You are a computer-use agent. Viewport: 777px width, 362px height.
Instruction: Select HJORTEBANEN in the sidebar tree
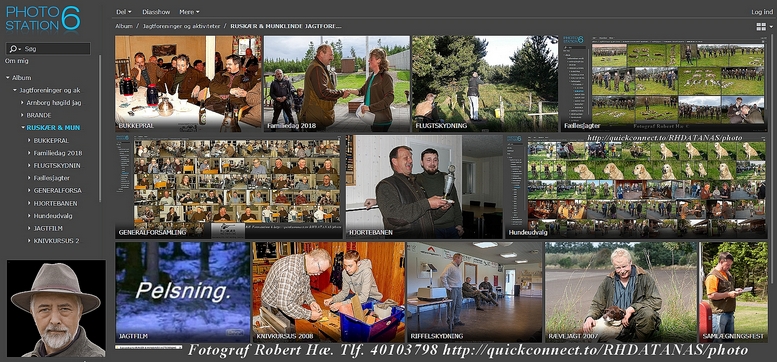55,203
